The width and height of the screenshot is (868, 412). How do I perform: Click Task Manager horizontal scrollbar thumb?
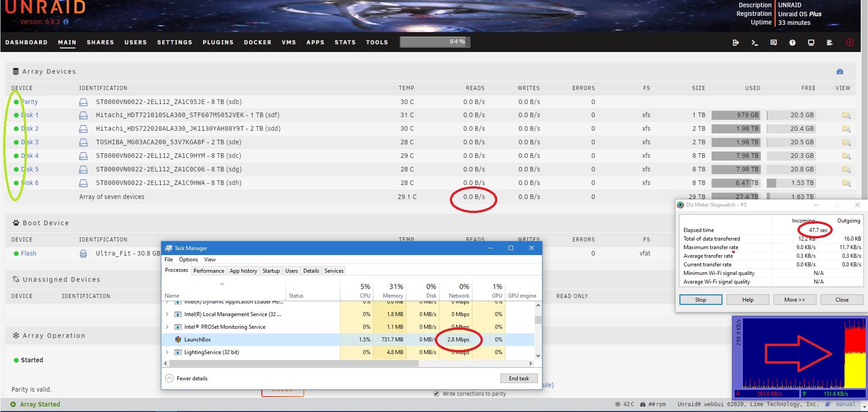[294, 363]
